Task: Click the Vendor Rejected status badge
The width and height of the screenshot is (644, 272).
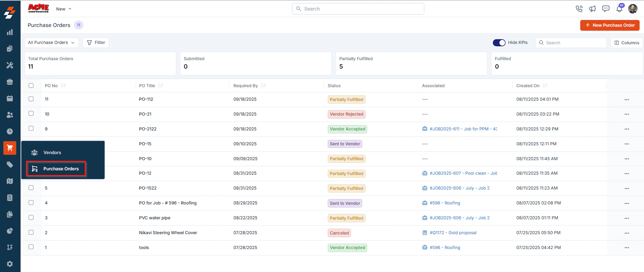Action: (347, 114)
